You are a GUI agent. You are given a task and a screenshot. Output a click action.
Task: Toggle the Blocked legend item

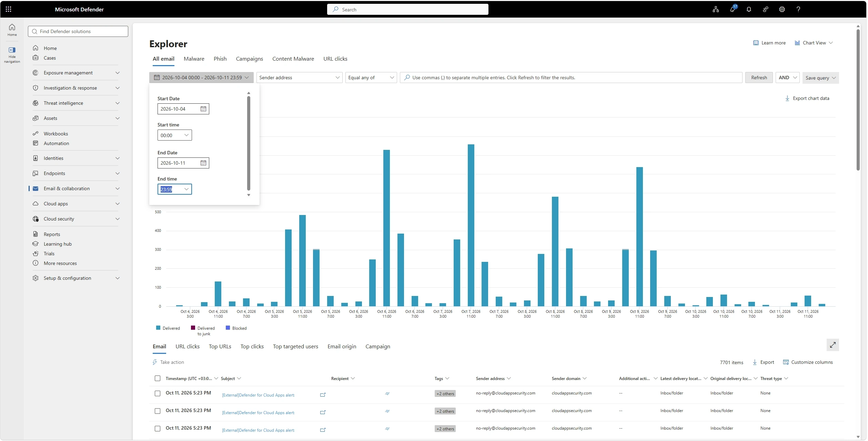[236, 328]
